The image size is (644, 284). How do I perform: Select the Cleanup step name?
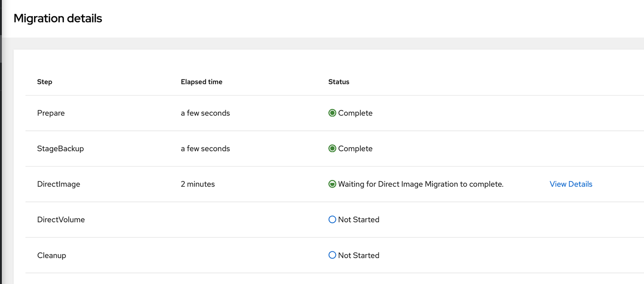[51, 255]
